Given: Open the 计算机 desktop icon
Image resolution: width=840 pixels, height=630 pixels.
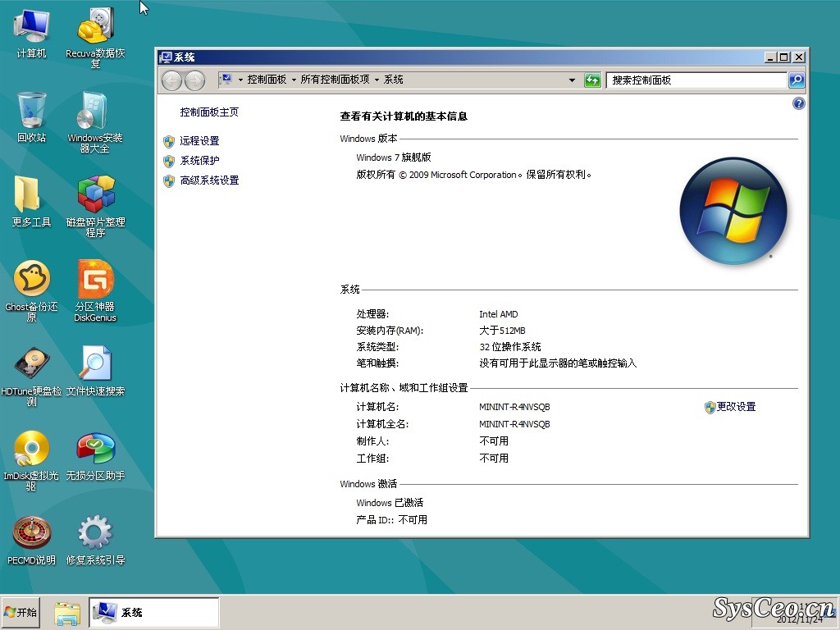Looking at the screenshot, I should 32,33.
